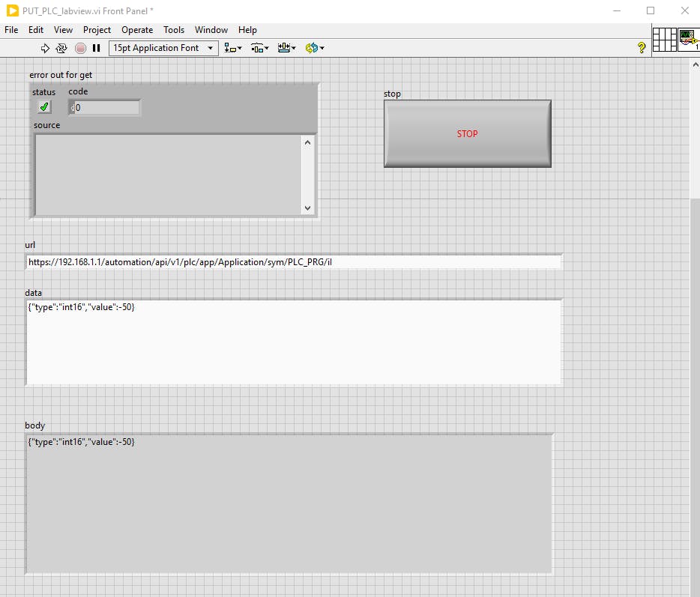The width and height of the screenshot is (700, 597).
Task: Open the Help menu
Action: point(247,30)
